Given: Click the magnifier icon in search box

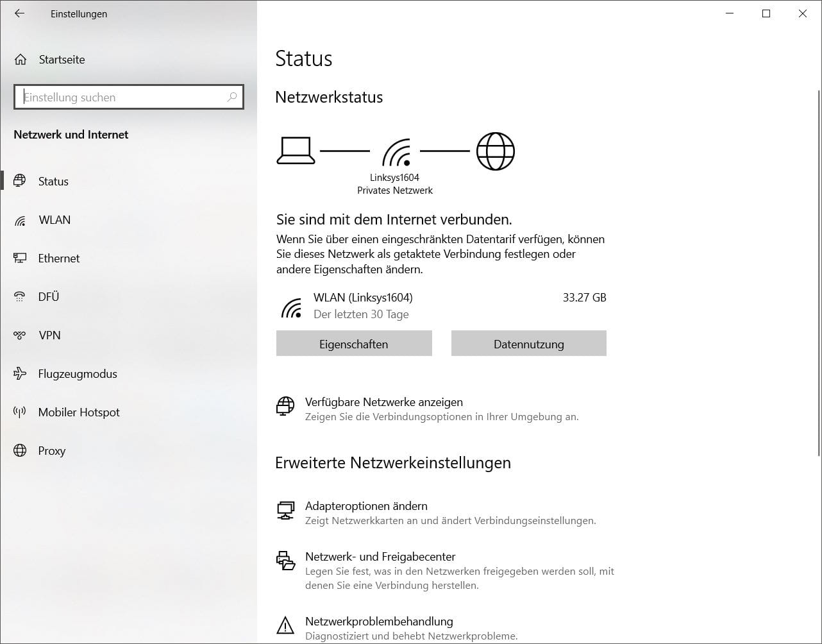Looking at the screenshot, I should (232, 97).
